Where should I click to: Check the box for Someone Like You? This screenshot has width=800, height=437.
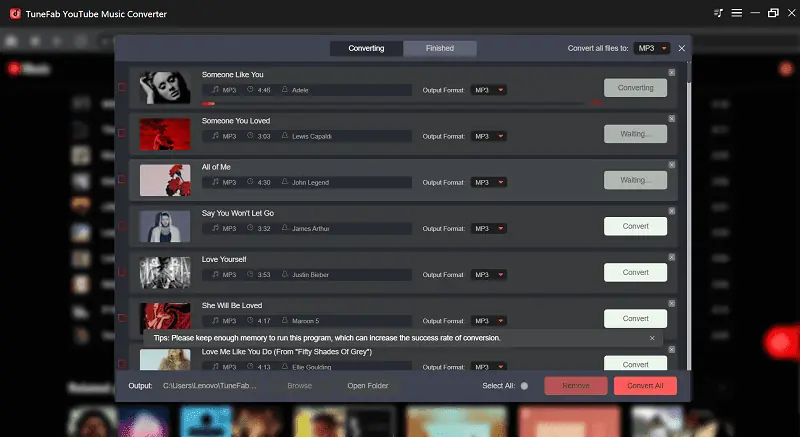tap(122, 87)
